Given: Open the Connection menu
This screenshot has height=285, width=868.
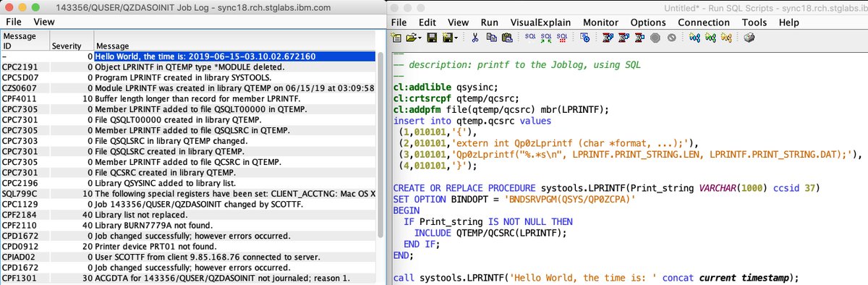Looking at the screenshot, I should point(705,22).
